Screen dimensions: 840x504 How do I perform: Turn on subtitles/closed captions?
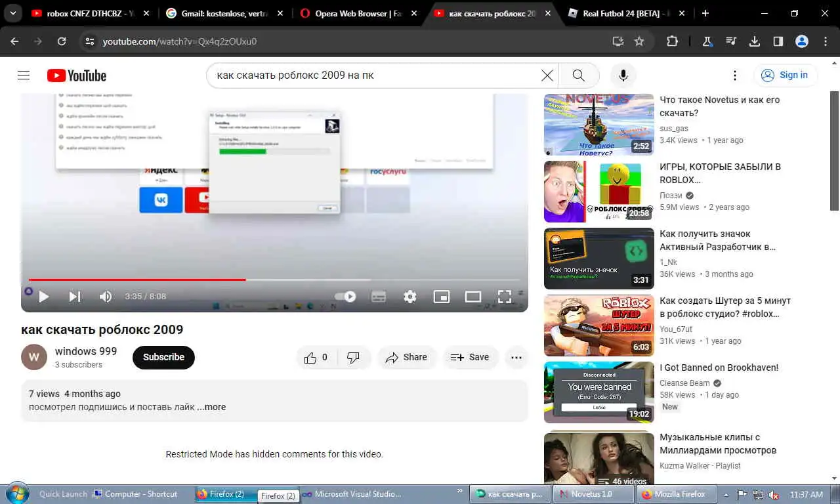coord(379,297)
